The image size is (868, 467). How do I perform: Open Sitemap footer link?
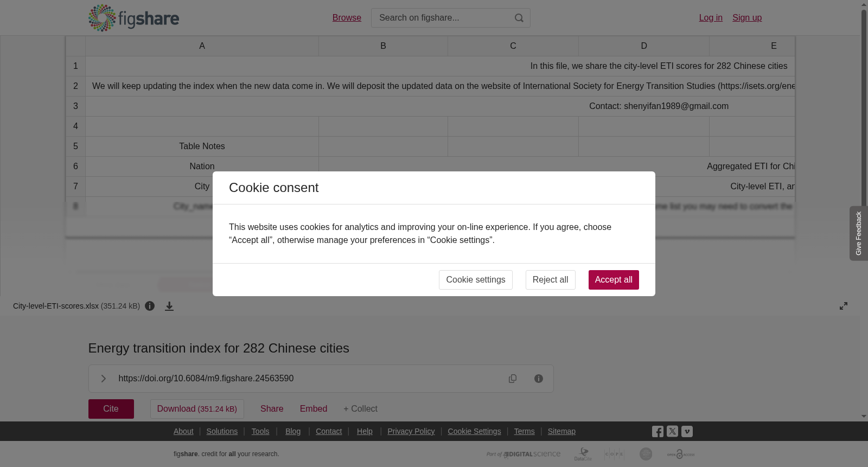(561, 431)
